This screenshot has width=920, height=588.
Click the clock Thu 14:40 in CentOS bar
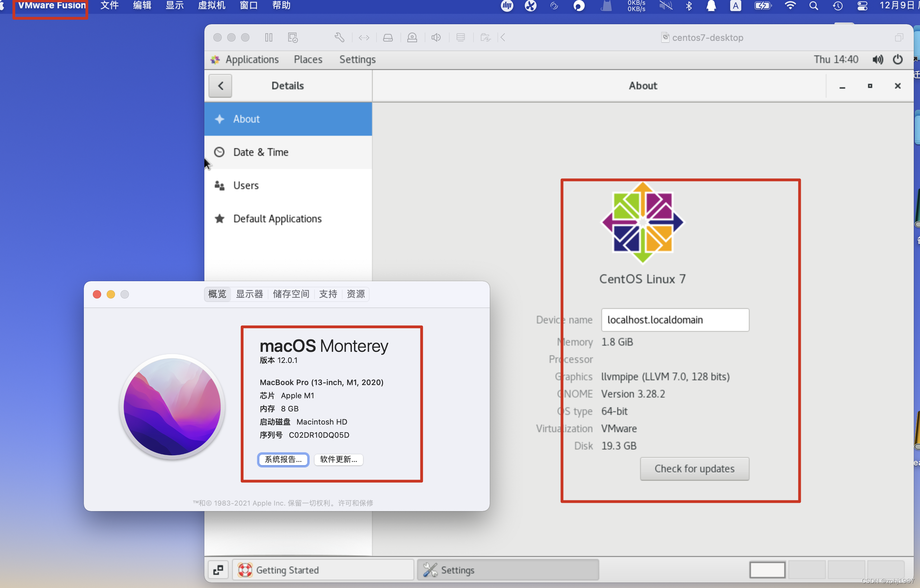coord(836,60)
